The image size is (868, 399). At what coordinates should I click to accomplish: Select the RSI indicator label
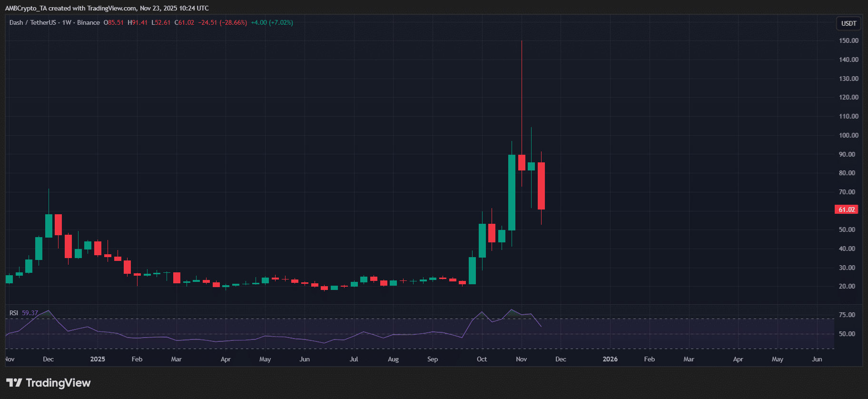pos(14,313)
